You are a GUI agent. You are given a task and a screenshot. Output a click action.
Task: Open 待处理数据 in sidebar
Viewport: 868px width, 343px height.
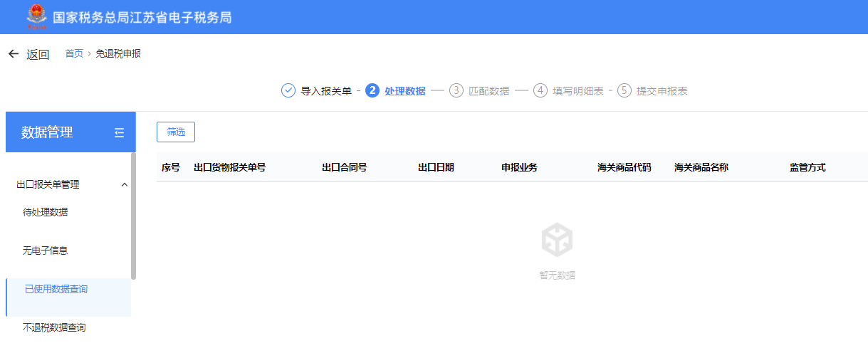click(46, 212)
